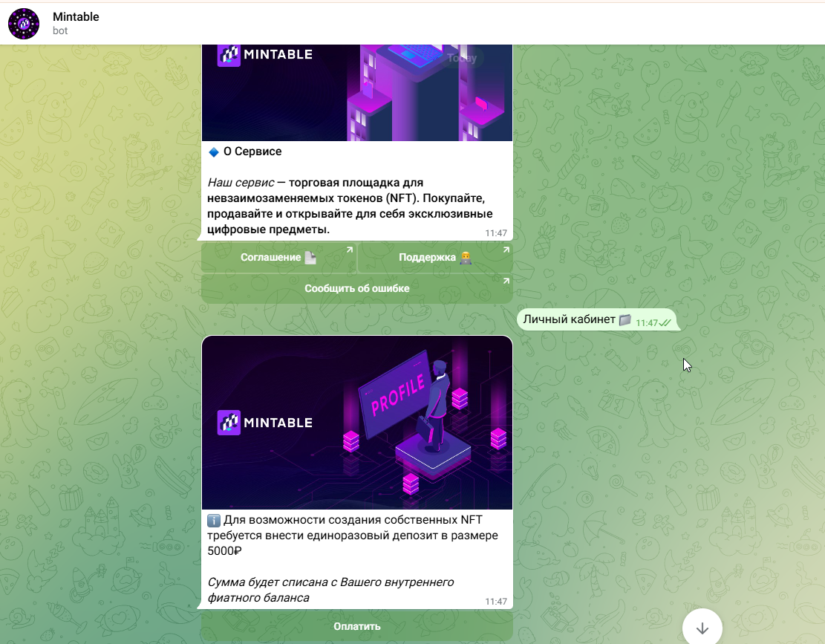Click the 11:47 timestamp on О Сервисе message
This screenshot has height=644, width=825.
(495, 233)
